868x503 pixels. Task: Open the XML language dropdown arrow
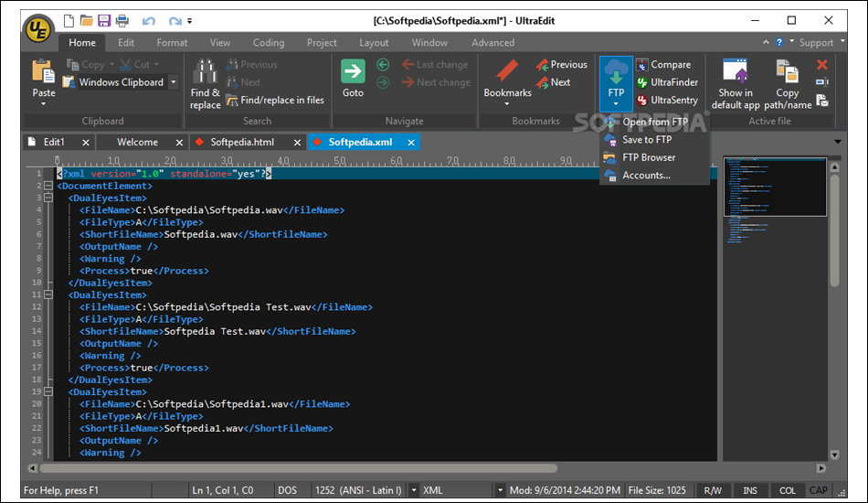[x=500, y=490]
